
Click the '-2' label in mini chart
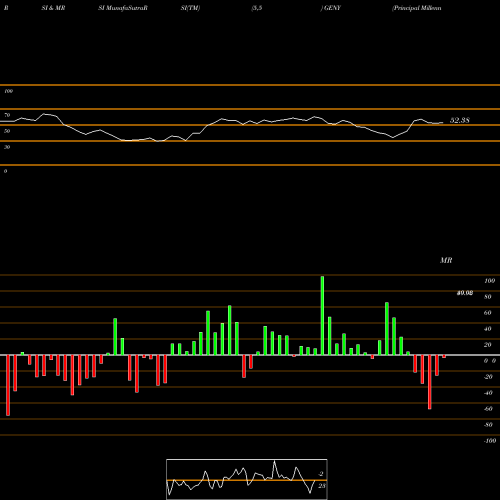pyautogui.click(x=321, y=474)
